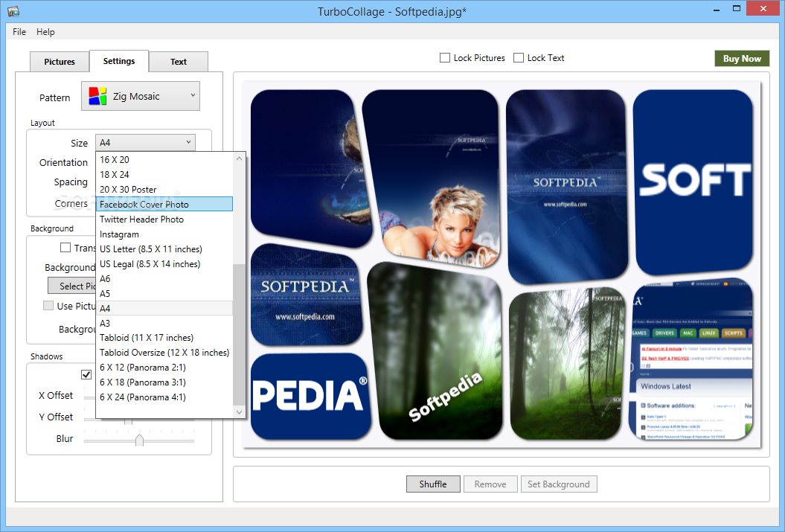Screen dimensions: 785x532
Task: Toggle the Use Picture checkbox
Action: tap(48, 305)
